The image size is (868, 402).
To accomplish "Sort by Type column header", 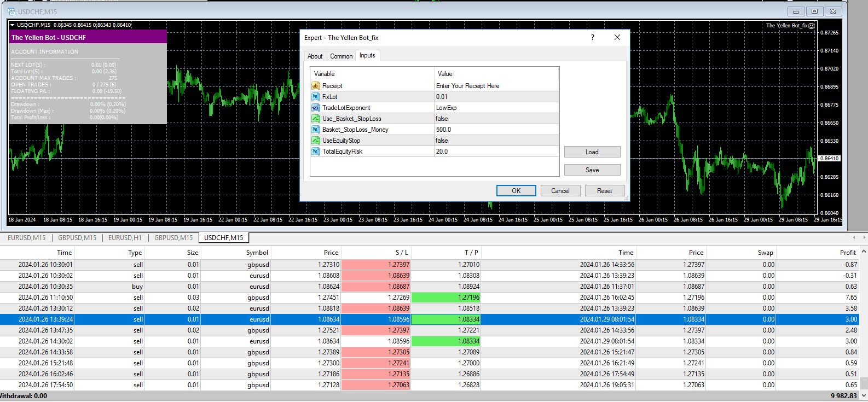I will (109, 253).
